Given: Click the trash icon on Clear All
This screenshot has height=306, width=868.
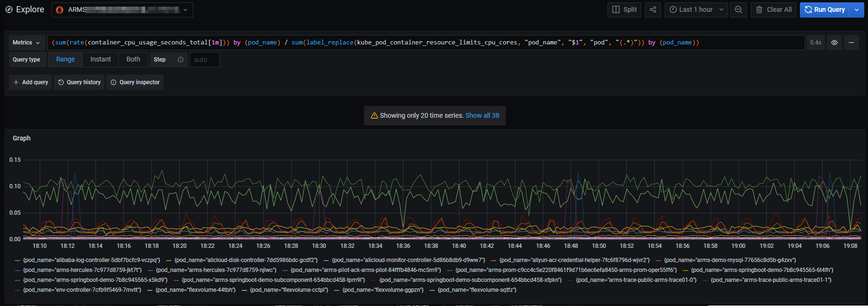Looking at the screenshot, I should tap(759, 9).
